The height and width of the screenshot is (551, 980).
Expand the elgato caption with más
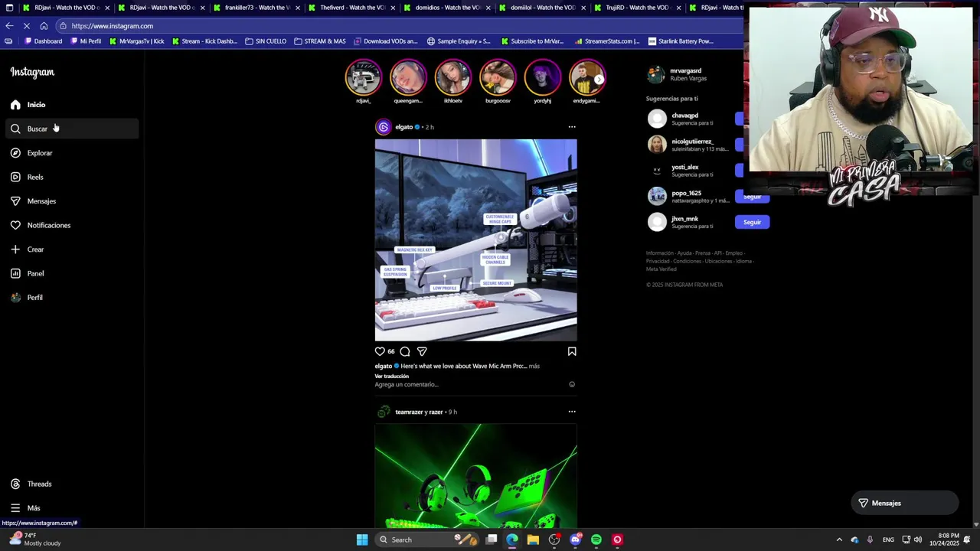click(534, 366)
